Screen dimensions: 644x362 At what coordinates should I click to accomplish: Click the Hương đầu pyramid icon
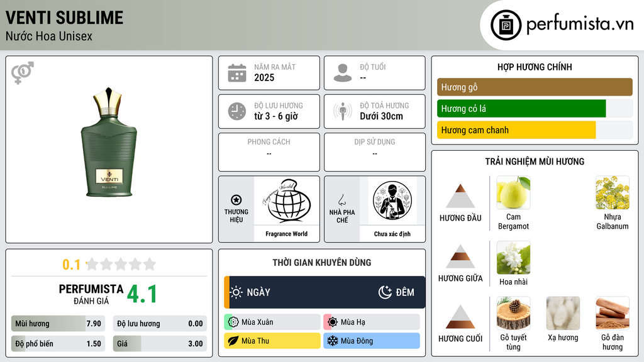tap(460, 196)
